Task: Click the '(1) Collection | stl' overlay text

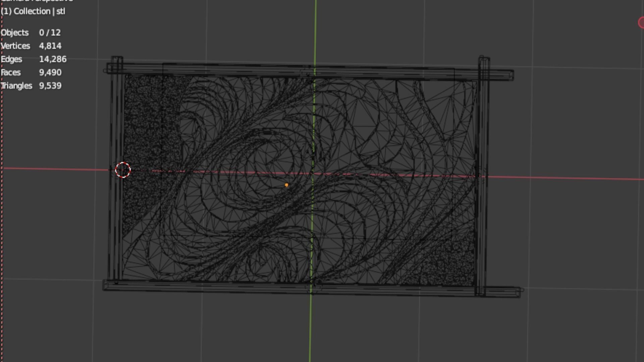Action: pyautogui.click(x=33, y=11)
